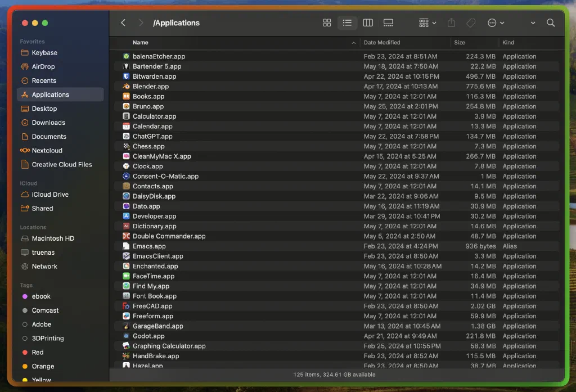Select the Find My.app icon
This screenshot has height=392, width=576.
pos(126,286)
